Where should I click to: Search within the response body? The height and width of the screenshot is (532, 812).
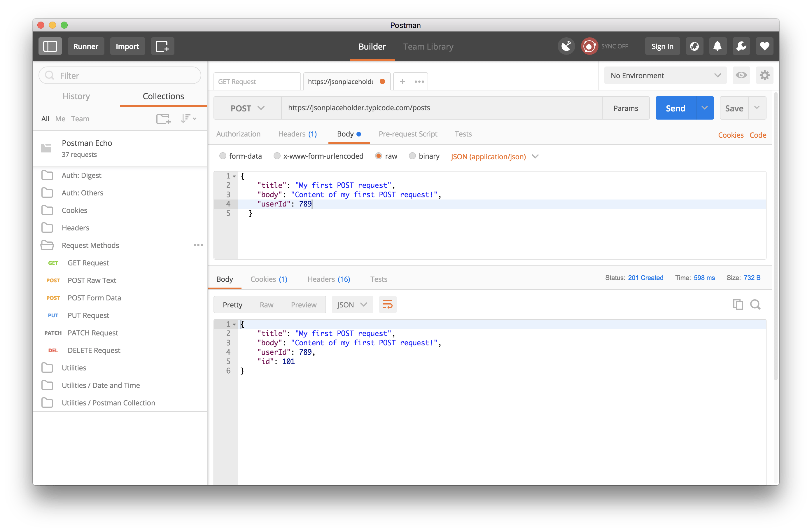coord(755,304)
